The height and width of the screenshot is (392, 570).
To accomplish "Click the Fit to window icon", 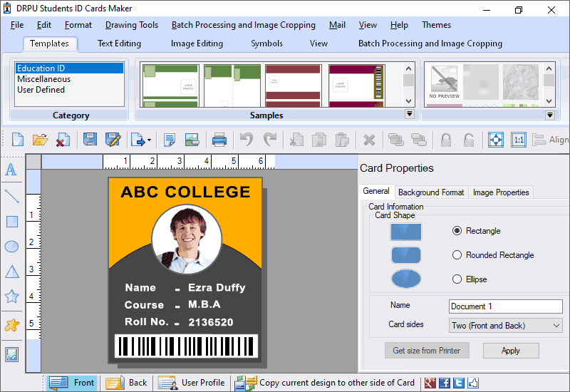I will pyautogui.click(x=496, y=140).
